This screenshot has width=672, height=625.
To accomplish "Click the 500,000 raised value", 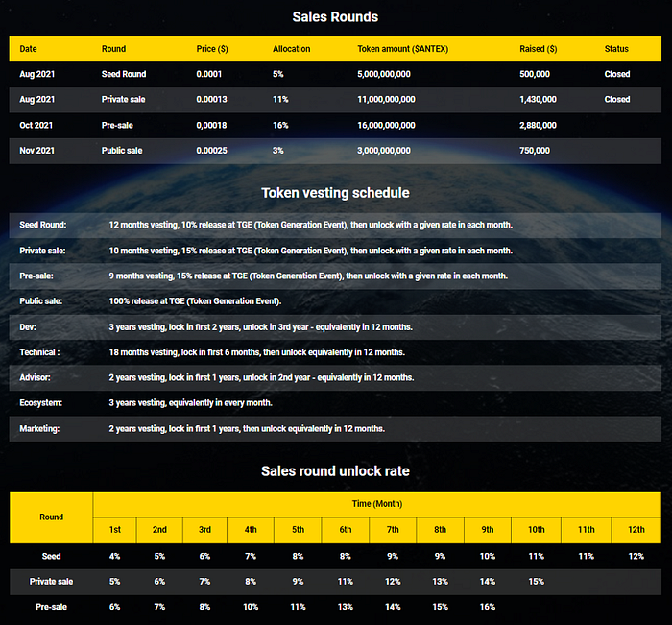I will tap(535, 74).
